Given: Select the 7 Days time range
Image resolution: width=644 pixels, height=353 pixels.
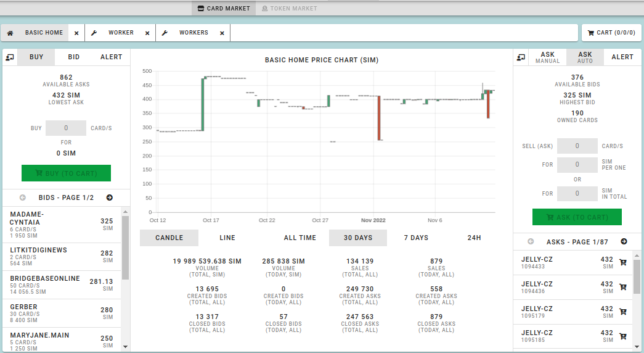Looking at the screenshot, I should pos(416,238).
